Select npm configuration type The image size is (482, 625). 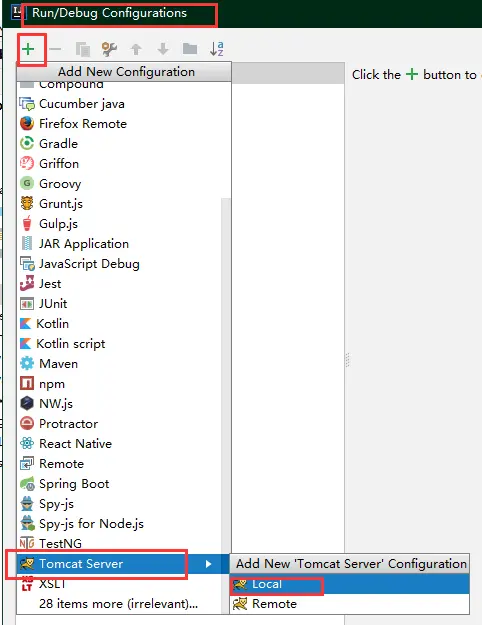click(x=119, y=384)
